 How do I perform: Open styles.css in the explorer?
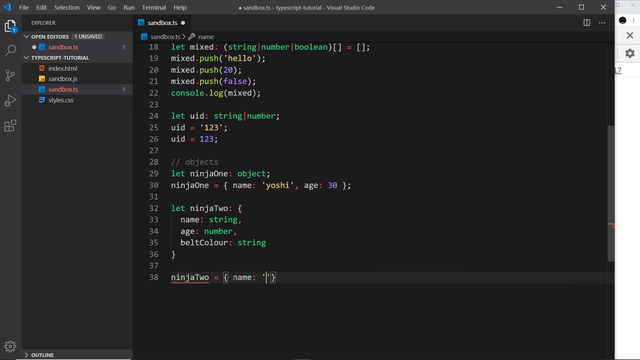pyautogui.click(x=61, y=100)
